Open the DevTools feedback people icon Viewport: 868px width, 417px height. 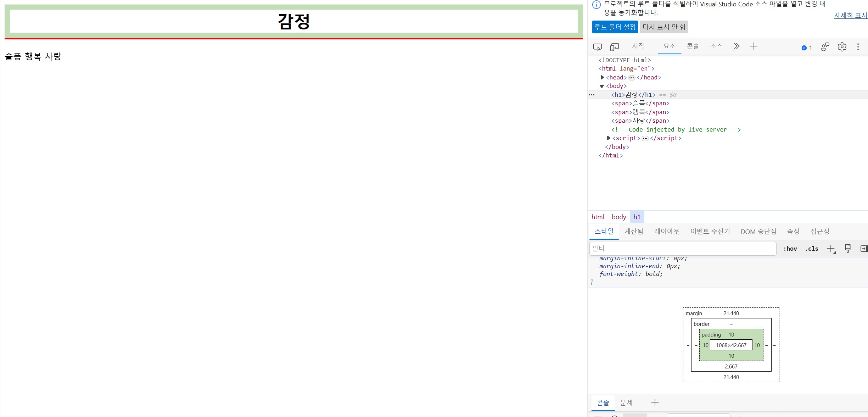(825, 47)
